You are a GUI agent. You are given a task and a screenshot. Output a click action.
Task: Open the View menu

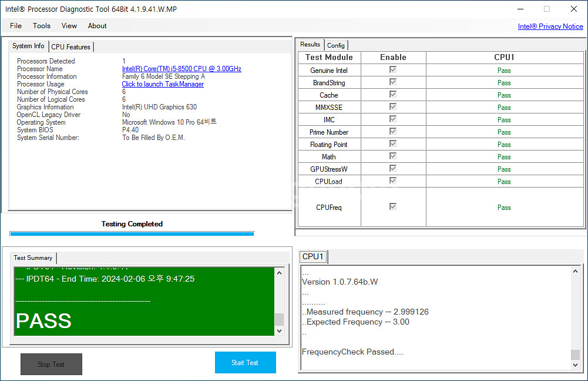point(69,26)
